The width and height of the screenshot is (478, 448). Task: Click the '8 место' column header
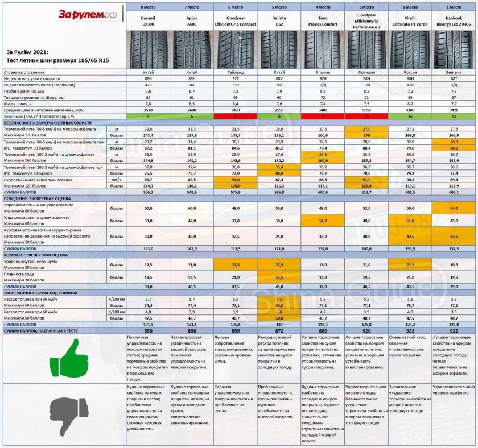(x=147, y=6)
